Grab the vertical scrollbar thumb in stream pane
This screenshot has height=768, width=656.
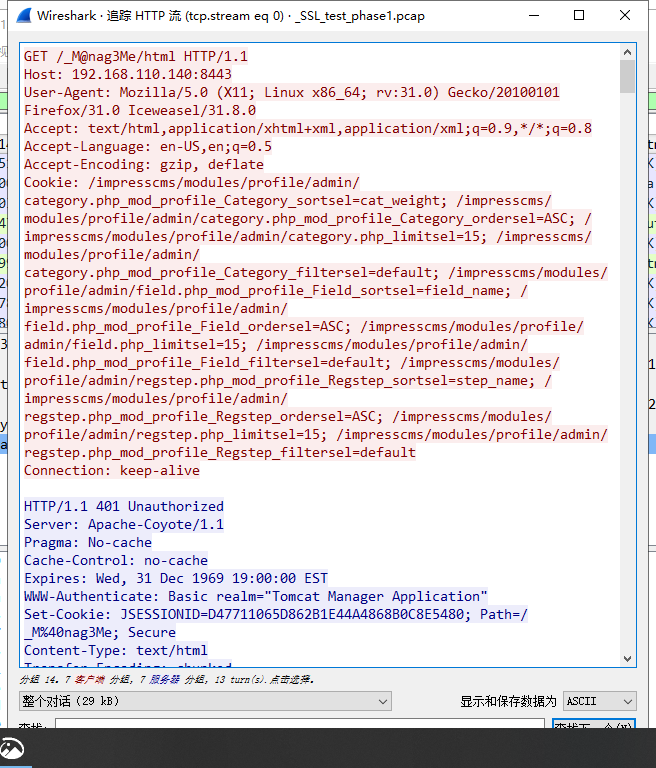pyautogui.click(x=627, y=76)
